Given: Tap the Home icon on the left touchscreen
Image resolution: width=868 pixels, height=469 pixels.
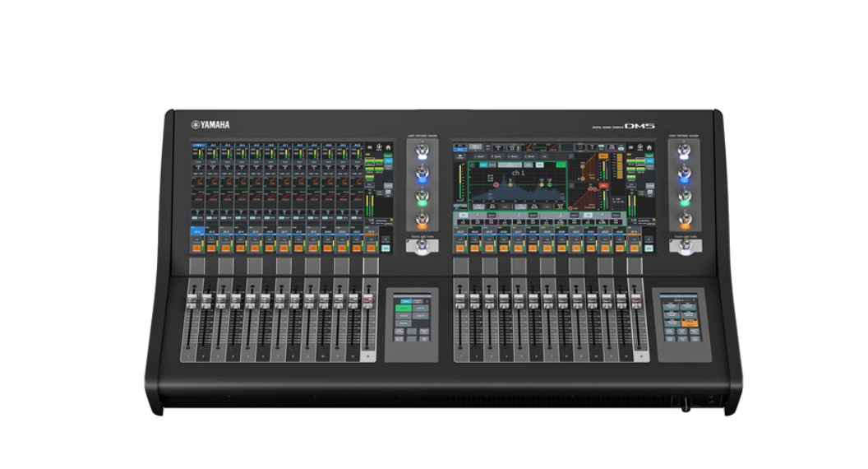Looking at the screenshot, I should 388,147.
